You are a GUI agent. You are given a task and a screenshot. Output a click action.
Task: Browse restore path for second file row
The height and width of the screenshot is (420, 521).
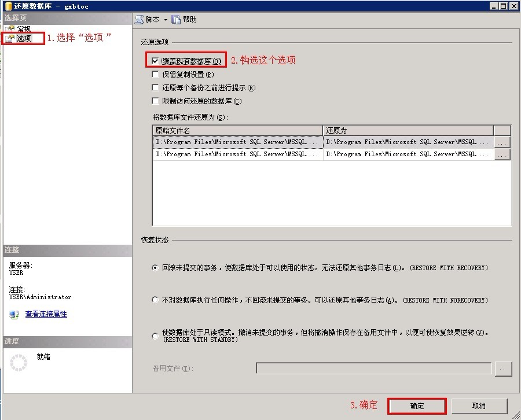[502, 154]
